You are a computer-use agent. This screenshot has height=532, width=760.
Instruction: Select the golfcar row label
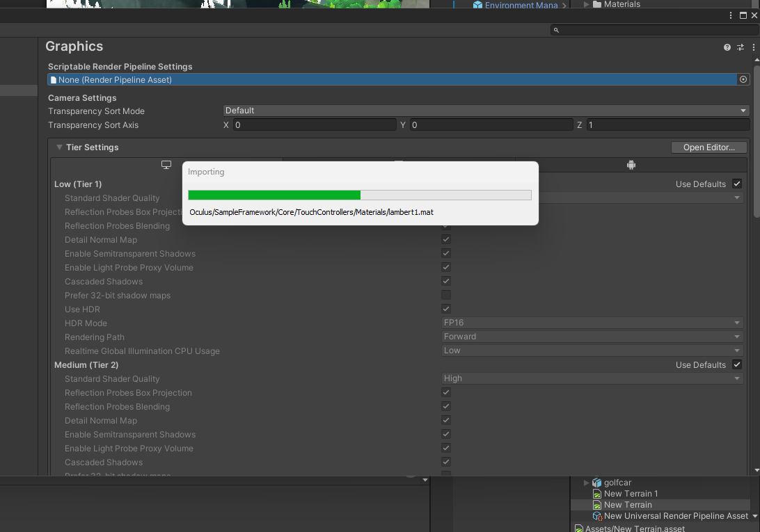pos(617,483)
